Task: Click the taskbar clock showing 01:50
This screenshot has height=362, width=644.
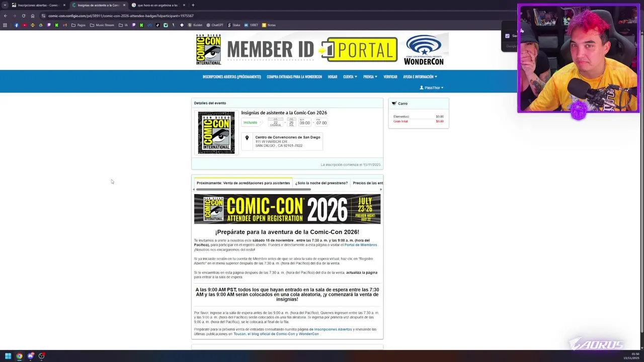Action: [x=635, y=354]
